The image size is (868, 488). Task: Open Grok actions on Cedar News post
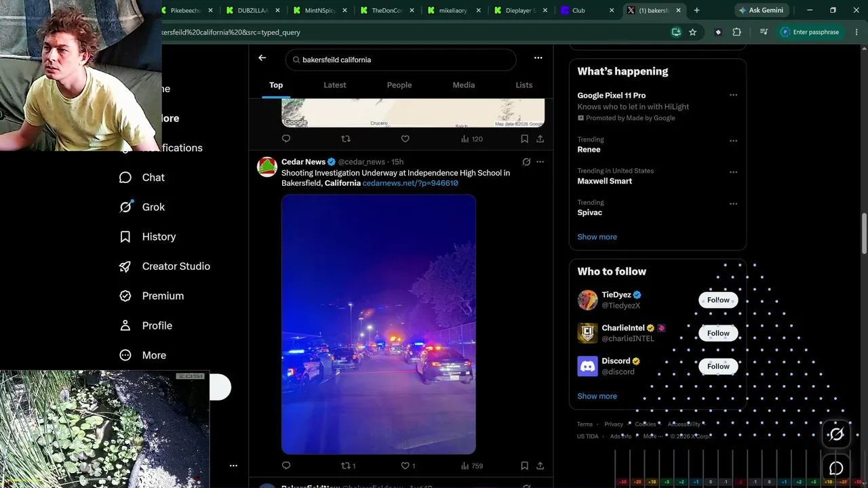pos(526,162)
